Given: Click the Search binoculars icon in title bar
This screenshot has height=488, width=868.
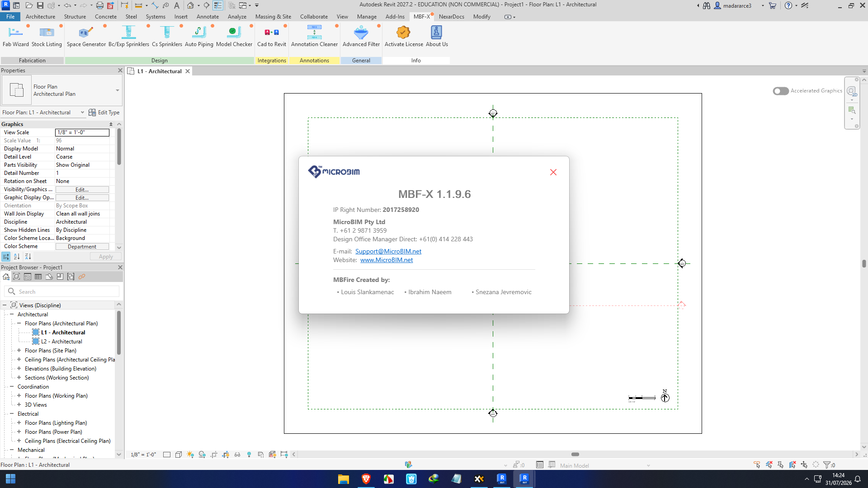Looking at the screenshot, I should pos(707,5).
